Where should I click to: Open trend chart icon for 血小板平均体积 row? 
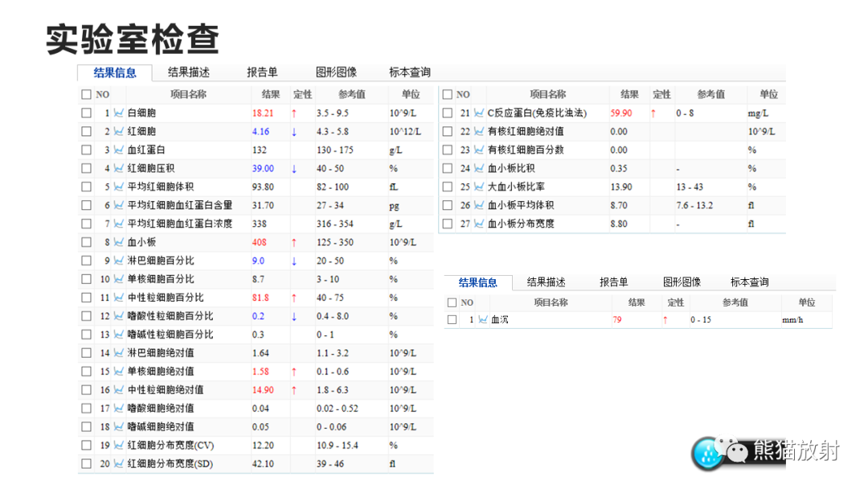click(479, 205)
